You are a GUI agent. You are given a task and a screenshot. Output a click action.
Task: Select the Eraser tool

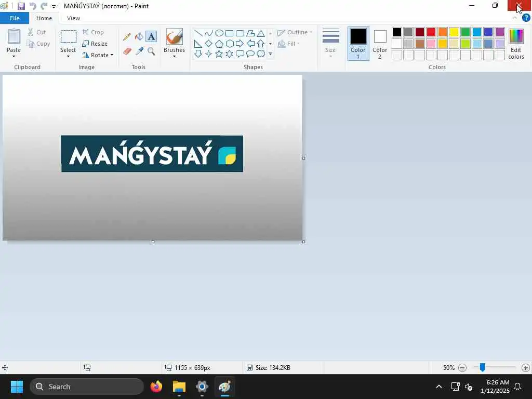click(x=127, y=51)
